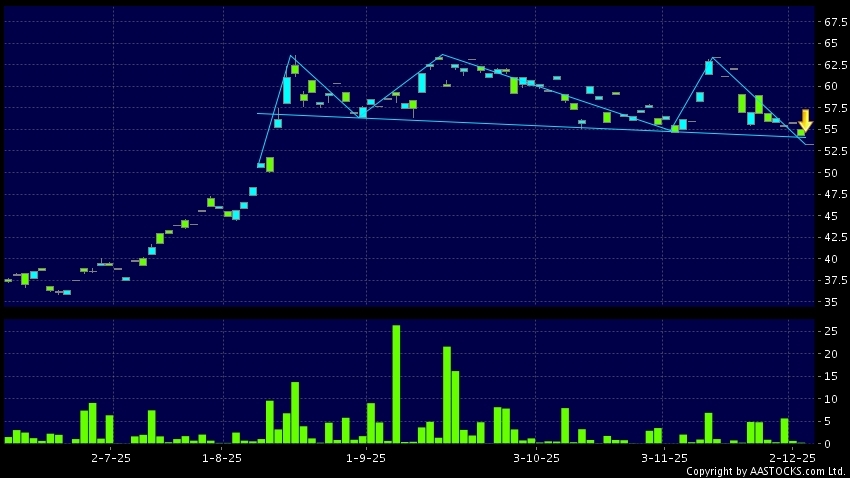
Task: Click the tallest volume bar in the volume panel
Action: click(x=396, y=384)
